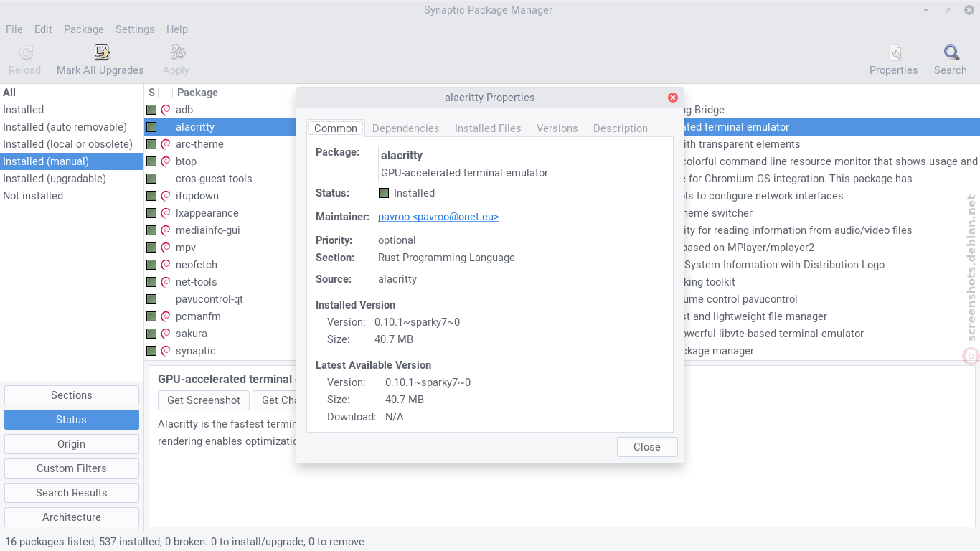This screenshot has height=551, width=980.
Task: Click the Debian swirl icon next to sakura
Action: click(x=166, y=334)
